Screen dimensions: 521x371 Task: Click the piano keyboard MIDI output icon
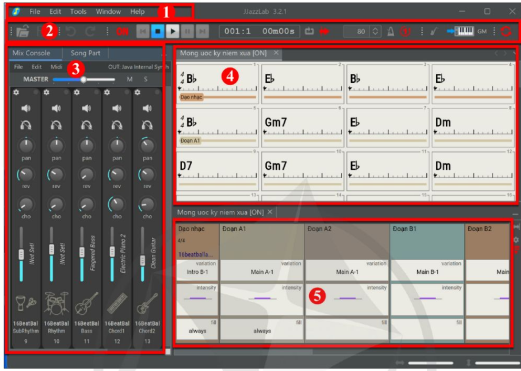point(461,31)
